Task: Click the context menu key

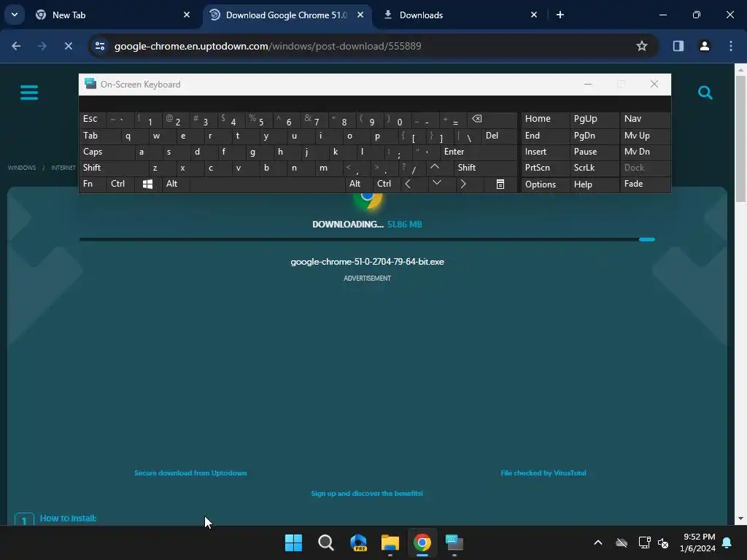Action: [500, 184]
